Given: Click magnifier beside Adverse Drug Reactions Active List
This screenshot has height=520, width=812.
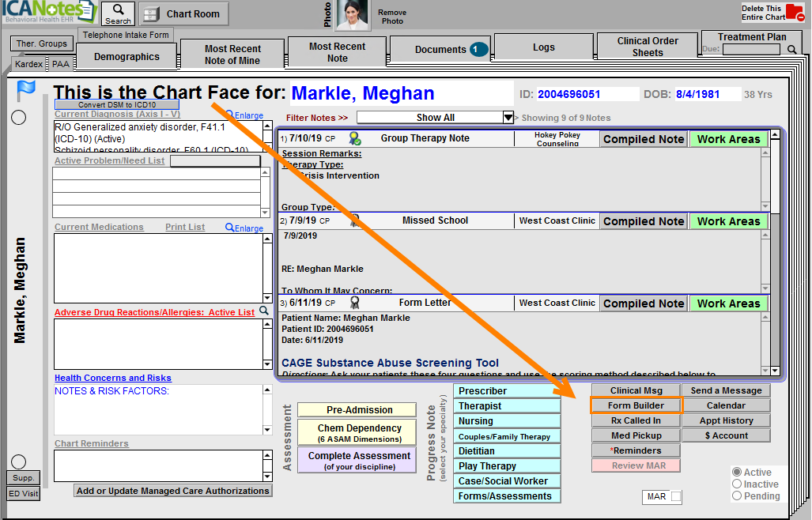Looking at the screenshot, I should click(264, 311).
